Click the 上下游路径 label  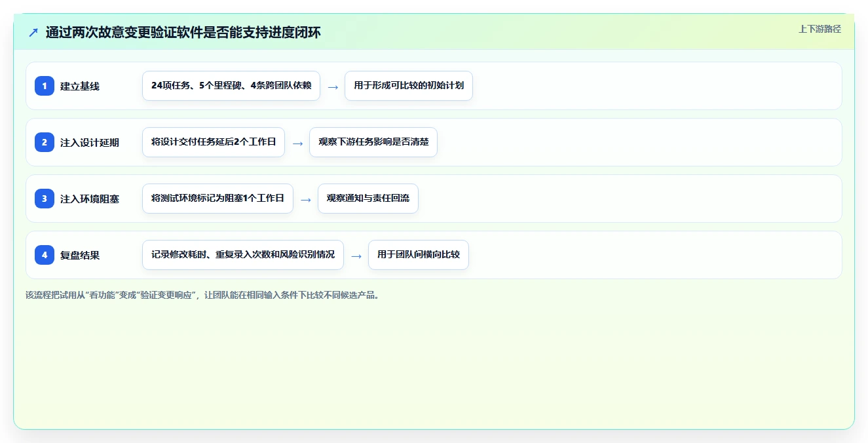(820, 29)
